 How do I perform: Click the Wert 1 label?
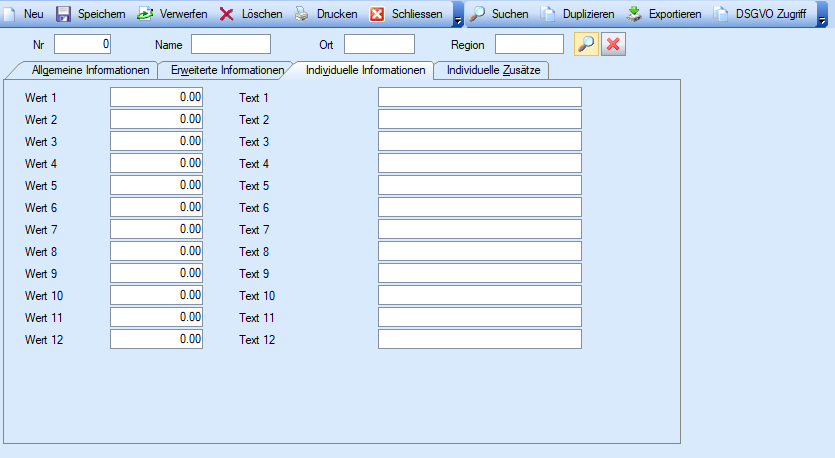[x=40, y=98]
